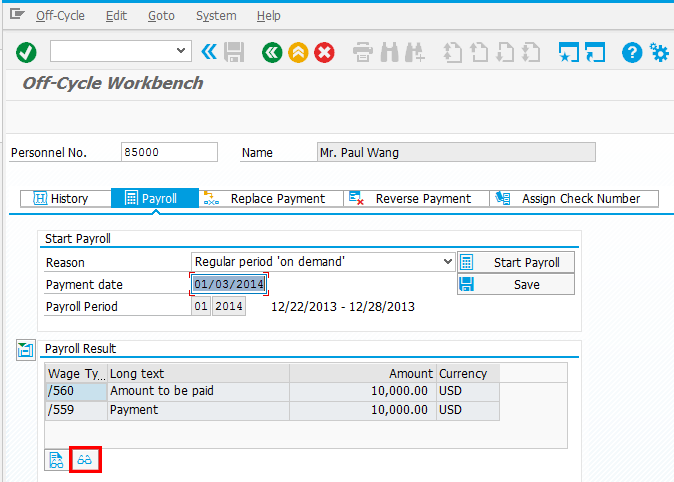Open the command field dropdown arrow
Screen dimensions: 674x482
[x=181, y=50]
